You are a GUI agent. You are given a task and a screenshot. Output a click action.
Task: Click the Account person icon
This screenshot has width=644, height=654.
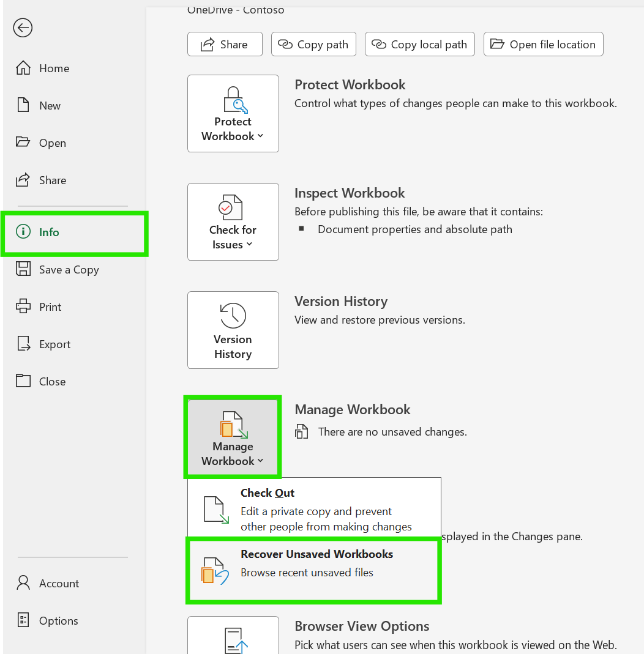click(23, 582)
